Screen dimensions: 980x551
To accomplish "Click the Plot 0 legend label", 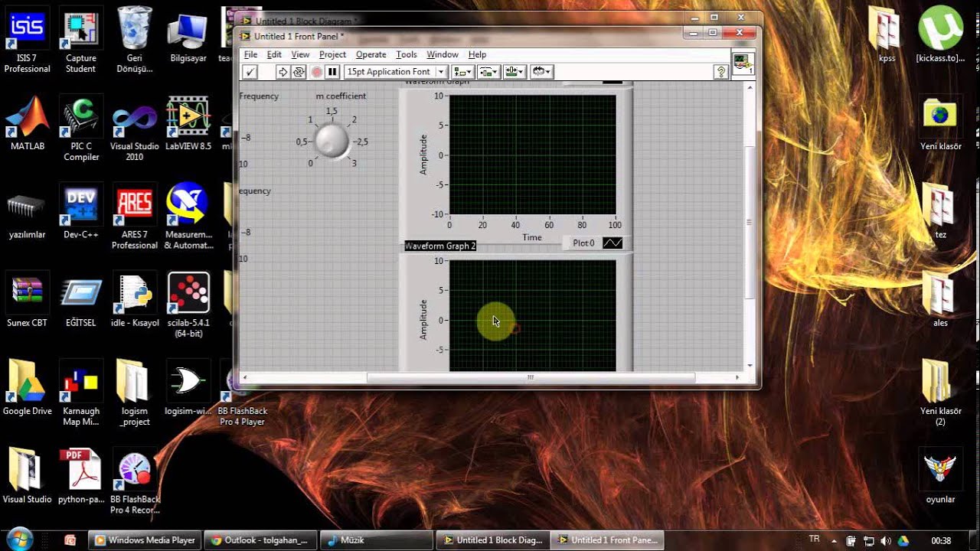I will click(x=583, y=243).
